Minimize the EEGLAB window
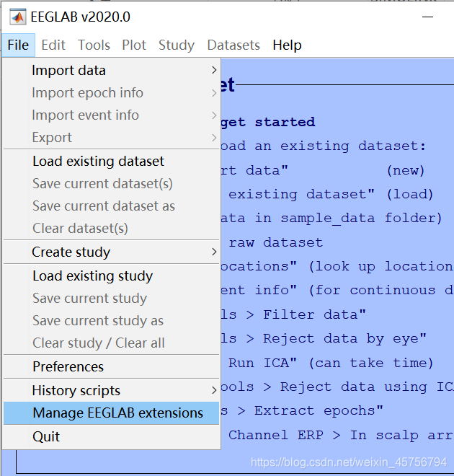This screenshot has height=476, width=454. click(x=427, y=17)
